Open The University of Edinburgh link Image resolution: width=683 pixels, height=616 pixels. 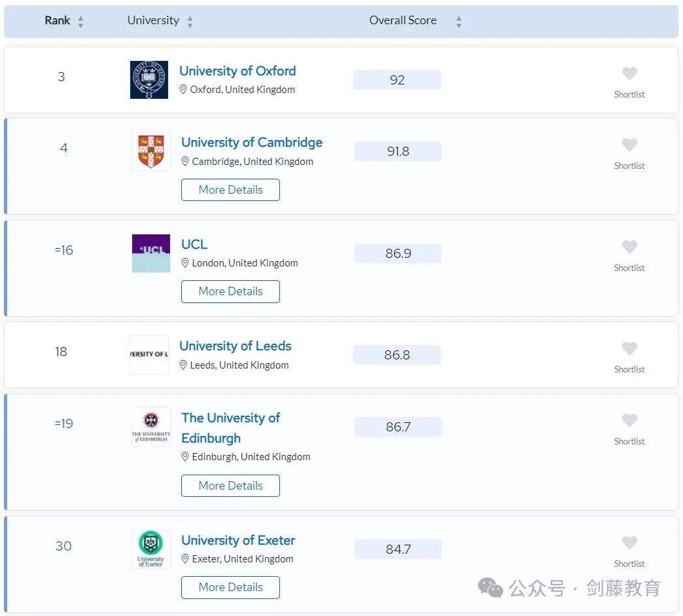click(x=230, y=427)
